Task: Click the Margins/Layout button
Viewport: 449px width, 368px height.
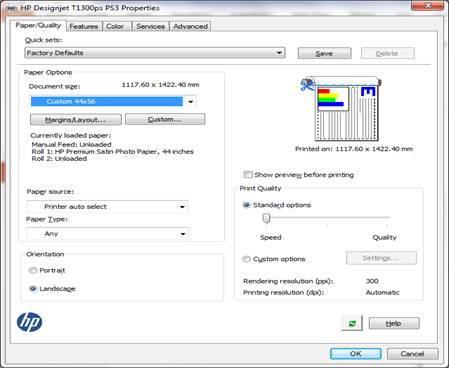Action: pyautogui.click(x=76, y=120)
